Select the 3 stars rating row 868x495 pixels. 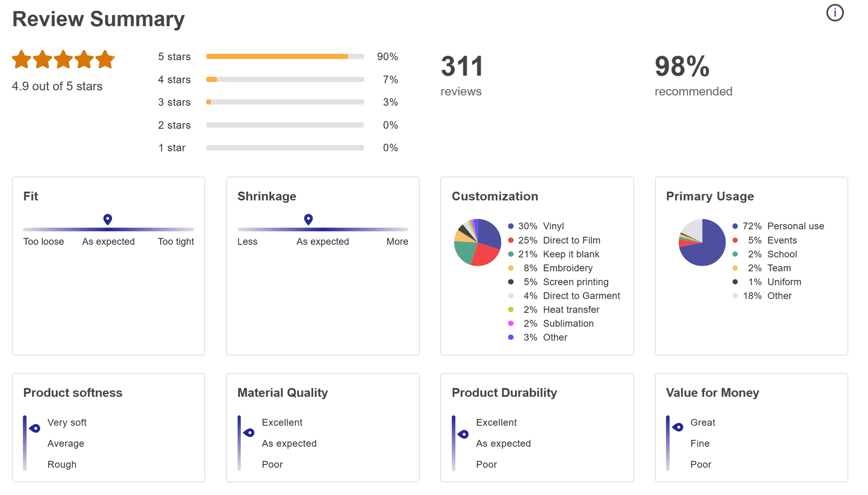285,102
